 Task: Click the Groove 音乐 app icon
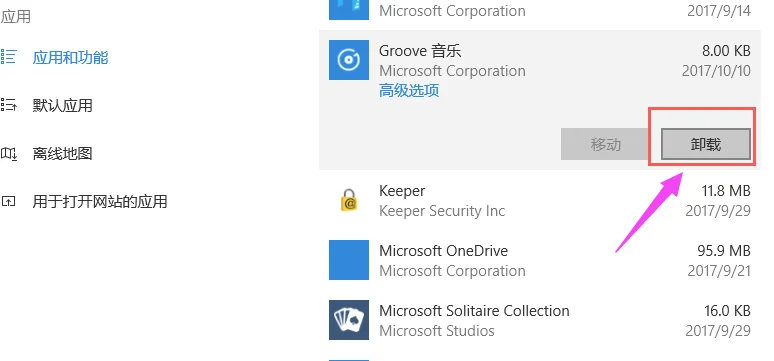[348, 60]
